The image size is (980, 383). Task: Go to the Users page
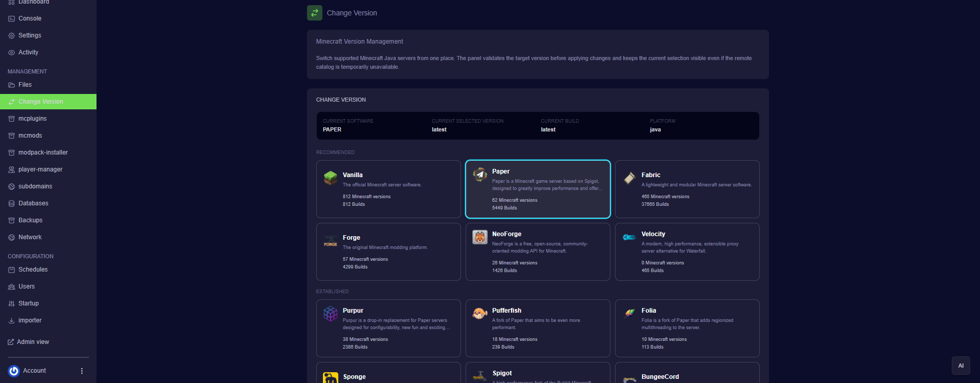tap(48, 286)
